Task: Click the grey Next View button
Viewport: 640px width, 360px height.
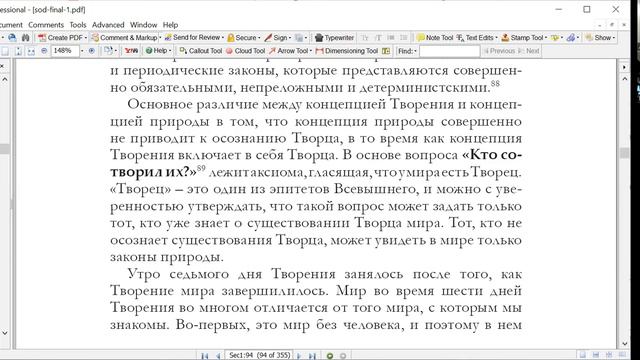Action: click(x=343, y=356)
